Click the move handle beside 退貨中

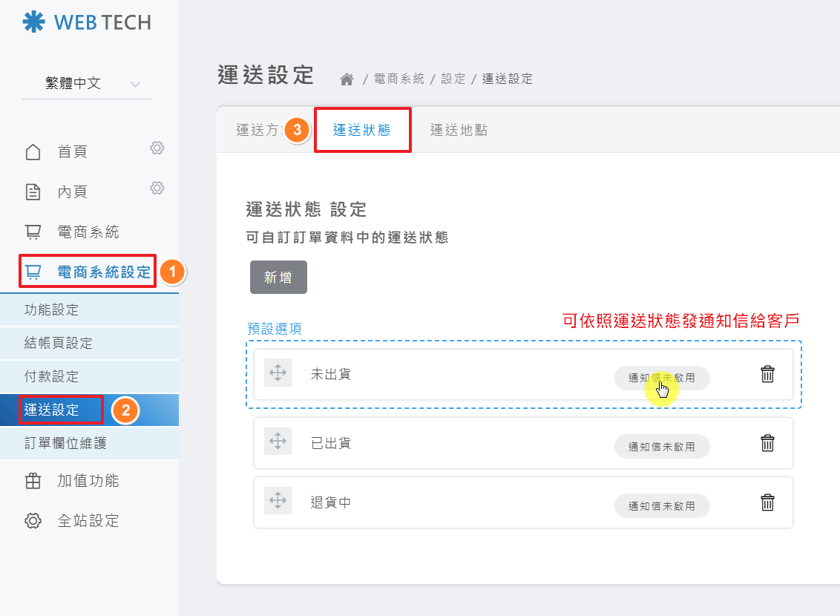(278, 501)
